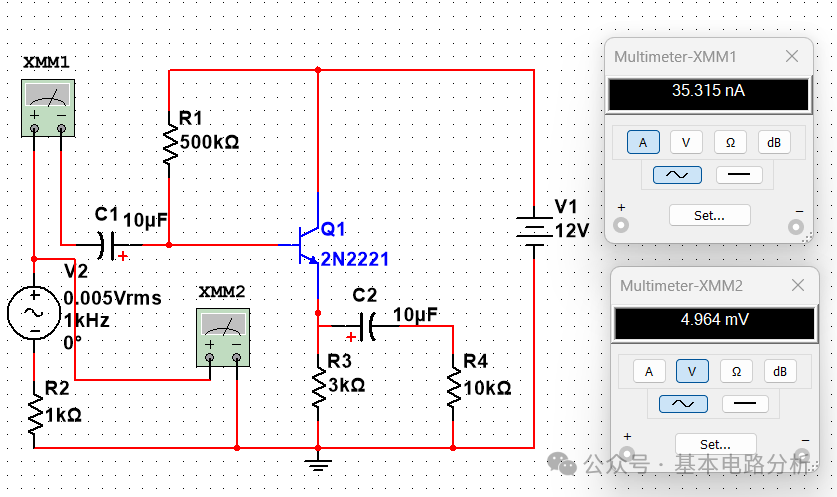
Task: Select the V2 AC voltage source symbol
Action: coord(34,312)
